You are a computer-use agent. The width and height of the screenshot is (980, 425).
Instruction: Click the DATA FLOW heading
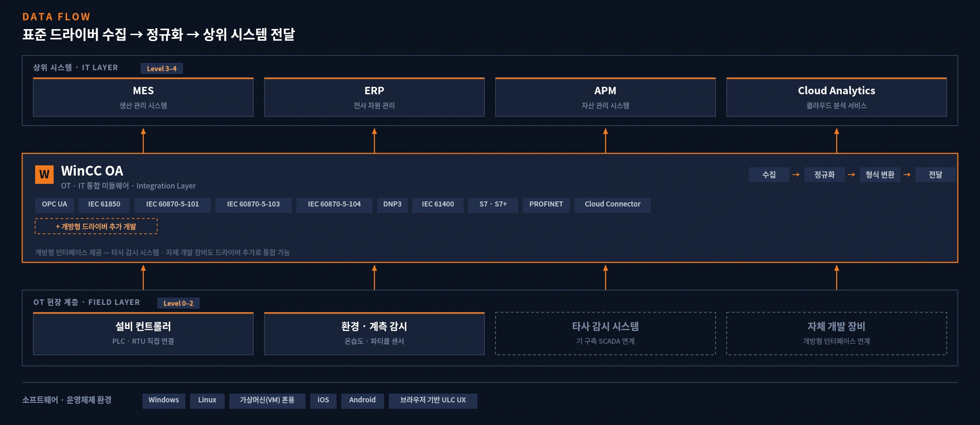point(56,17)
